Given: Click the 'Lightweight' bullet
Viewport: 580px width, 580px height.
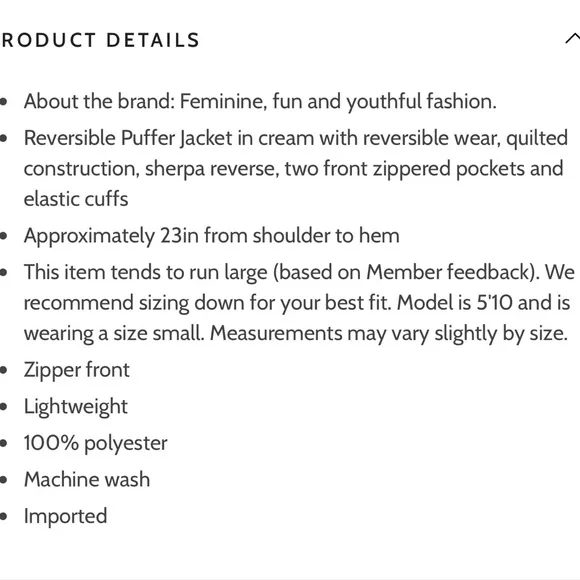Looking at the screenshot, I should click(x=75, y=406).
